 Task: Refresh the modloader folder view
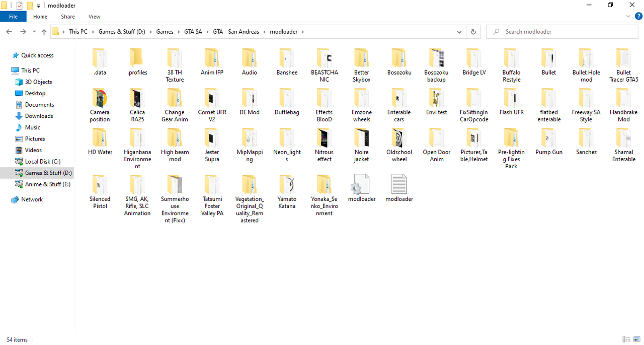point(473,32)
